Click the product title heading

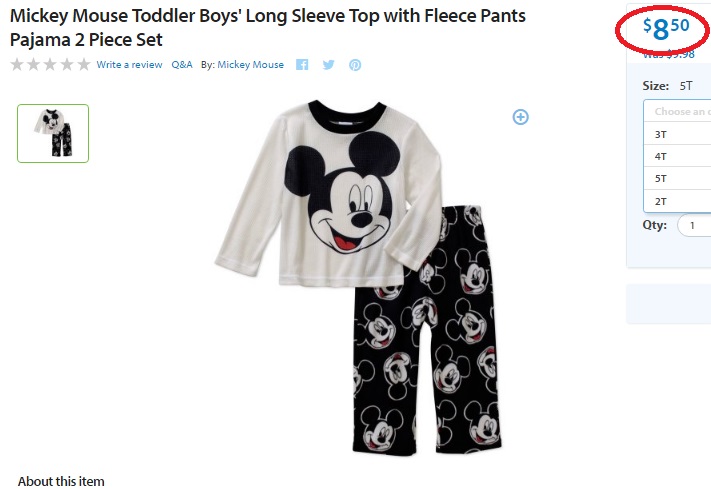(268, 28)
